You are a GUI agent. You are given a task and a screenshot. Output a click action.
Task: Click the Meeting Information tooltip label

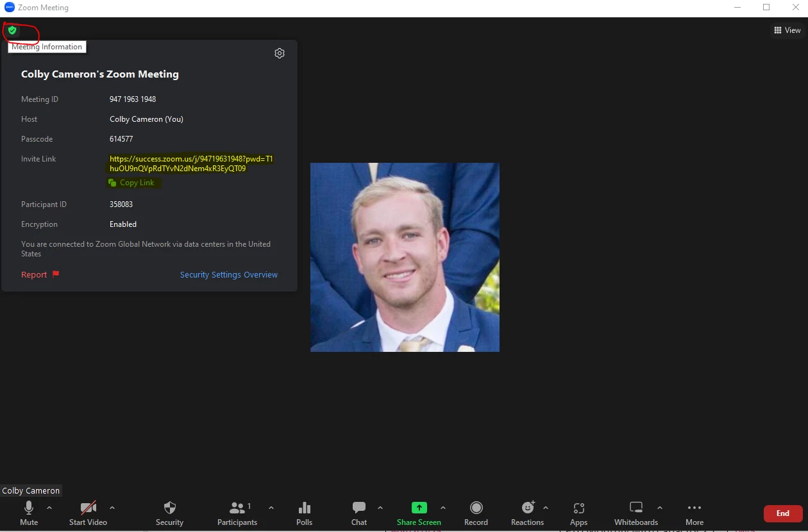coord(47,47)
